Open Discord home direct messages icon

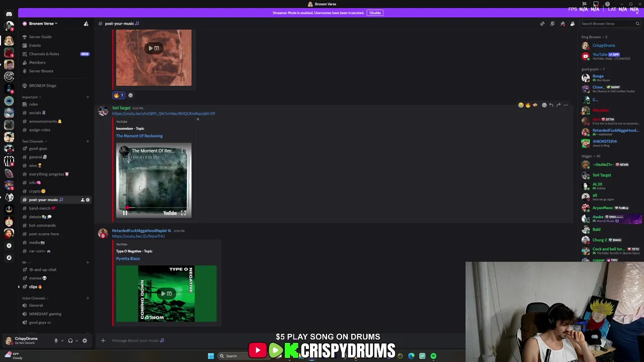click(x=9, y=14)
